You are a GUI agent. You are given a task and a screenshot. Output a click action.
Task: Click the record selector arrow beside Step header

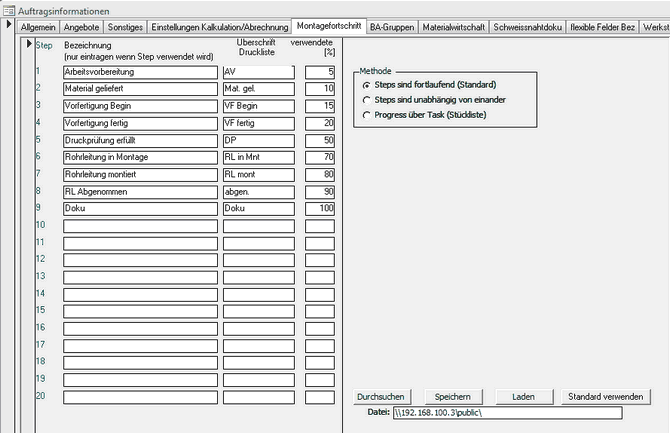28,43
